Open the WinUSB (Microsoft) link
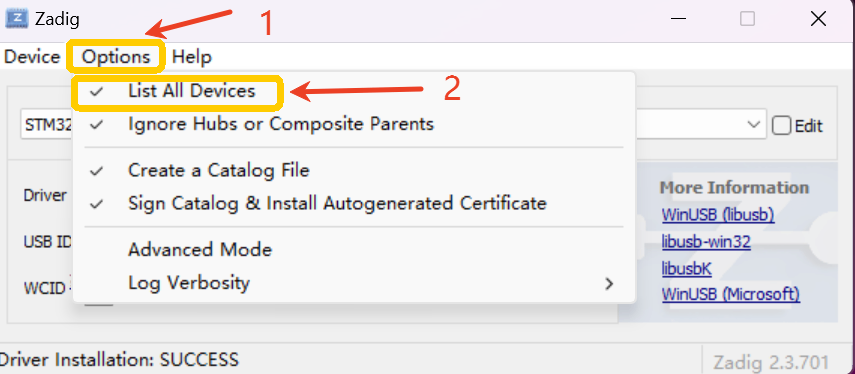The width and height of the screenshot is (855, 374). [731, 294]
